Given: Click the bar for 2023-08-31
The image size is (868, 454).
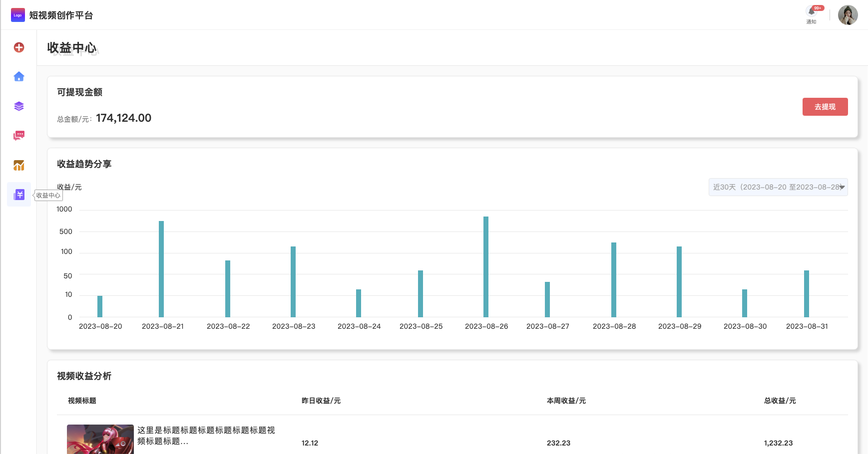Looking at the screenshot, I should [807, 294].
